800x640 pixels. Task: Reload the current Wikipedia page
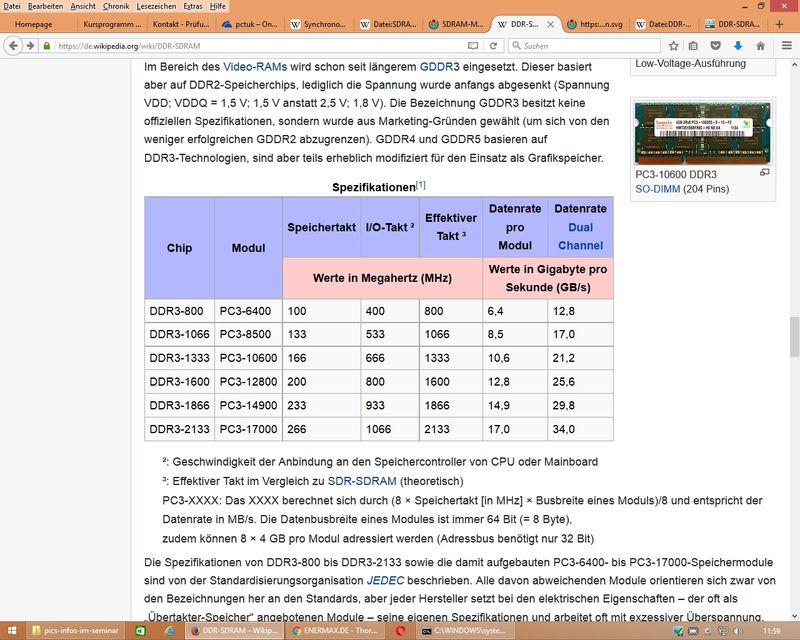[494, 46]
